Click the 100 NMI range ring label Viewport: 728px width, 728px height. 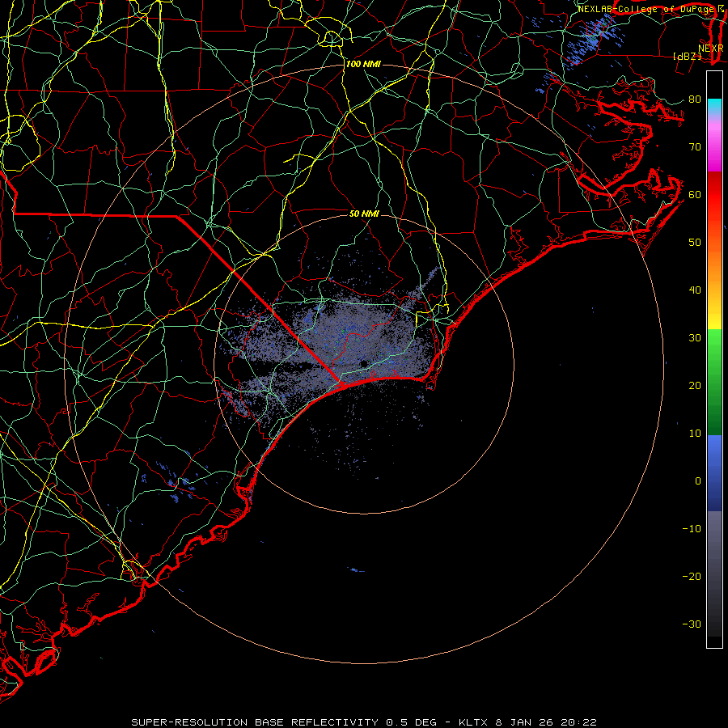coord(363,64)
